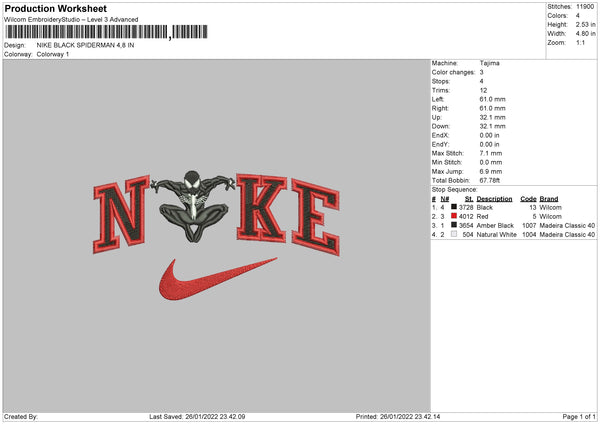Image resolution: width=600 pixels, height=424 pixels.
Task: Click the barcode in the header
Action: pyautogui.click(x=106, y=32)
